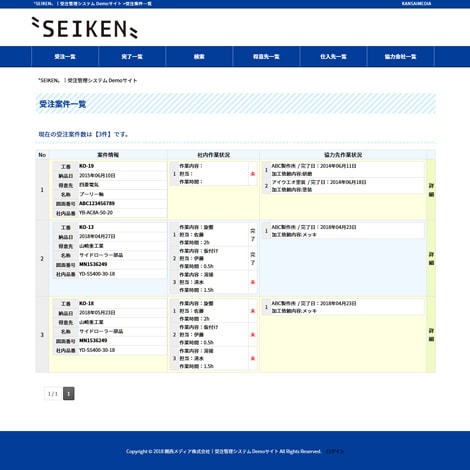Viewport: 470px width, 470px height.
Task: Open 詳細 for order KD-19
Action: coord(431,190)
